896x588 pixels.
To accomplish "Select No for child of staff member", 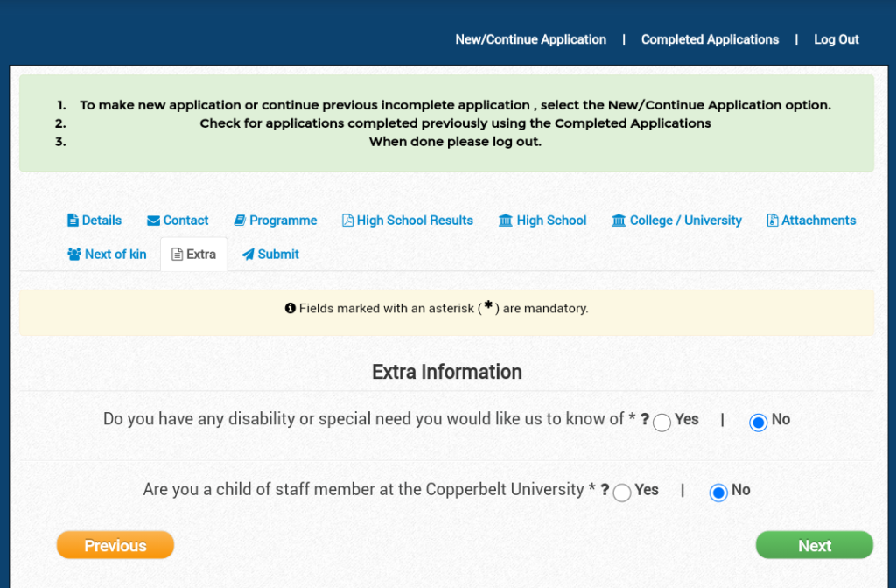I will click(718, 493).
